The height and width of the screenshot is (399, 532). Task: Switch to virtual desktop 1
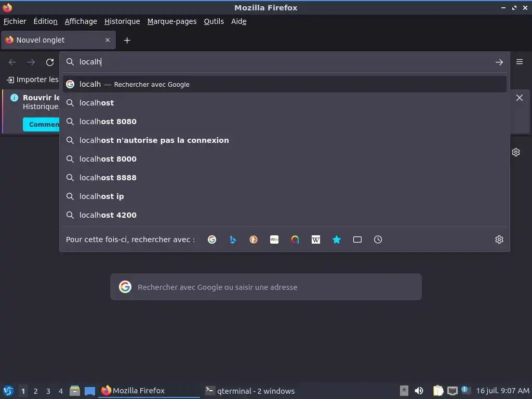23,391
